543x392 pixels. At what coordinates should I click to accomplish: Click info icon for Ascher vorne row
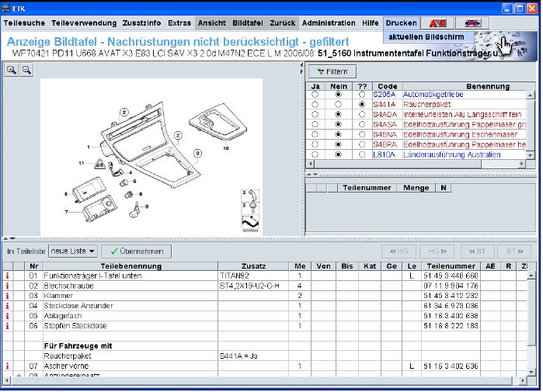(8, 366)
